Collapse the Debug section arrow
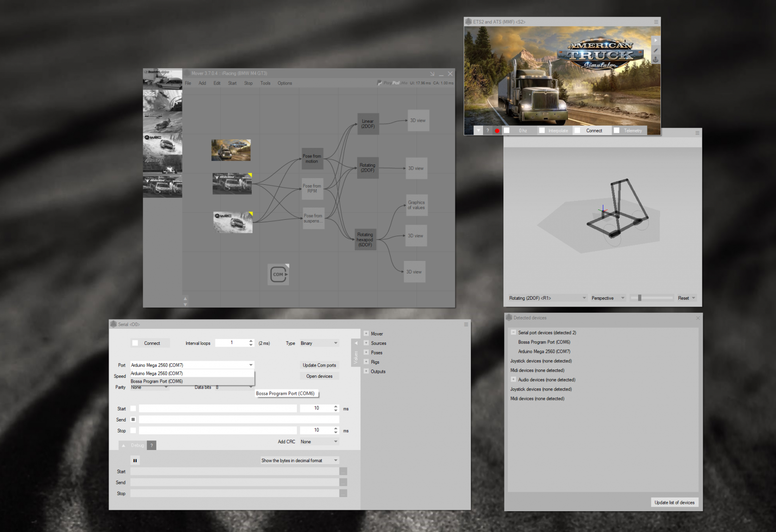 point(123,445)
